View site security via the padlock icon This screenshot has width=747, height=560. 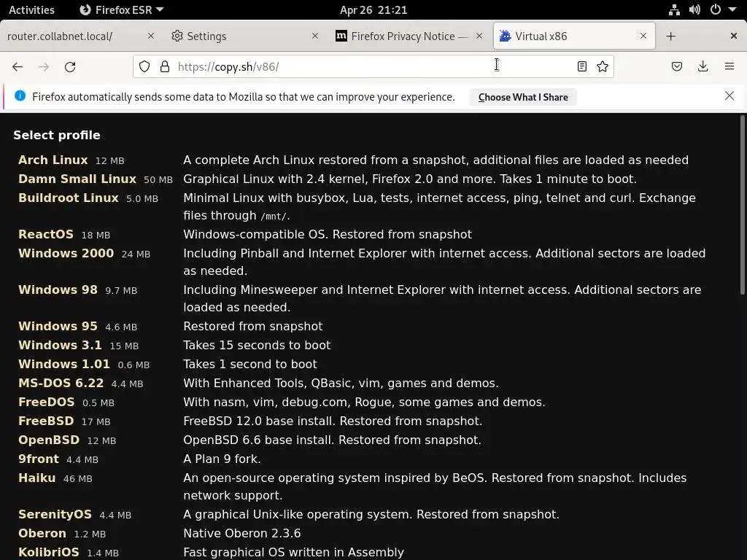pos(165,66)
